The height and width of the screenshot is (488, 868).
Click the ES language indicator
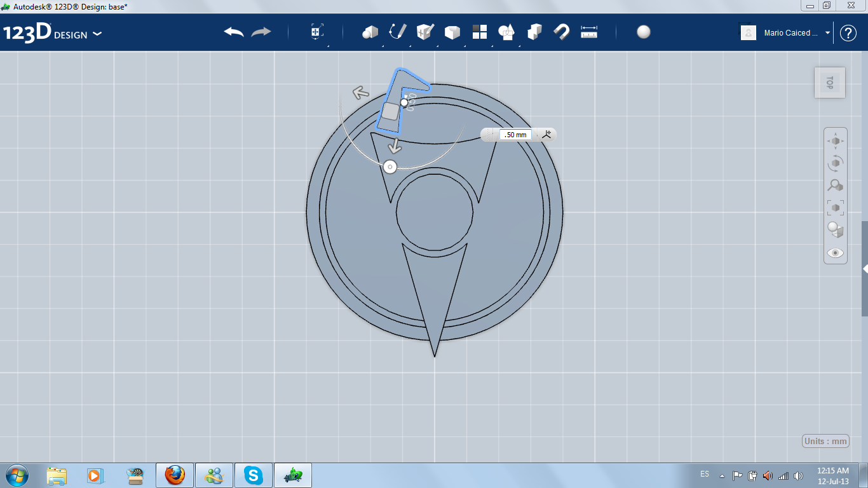[705, 474]
